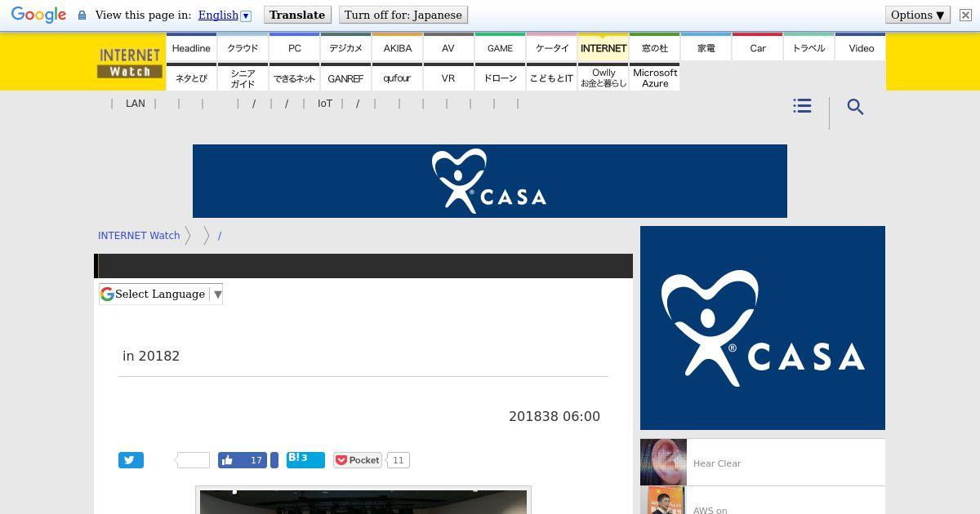Click Turn off for: Japanese

coord(403,15)
